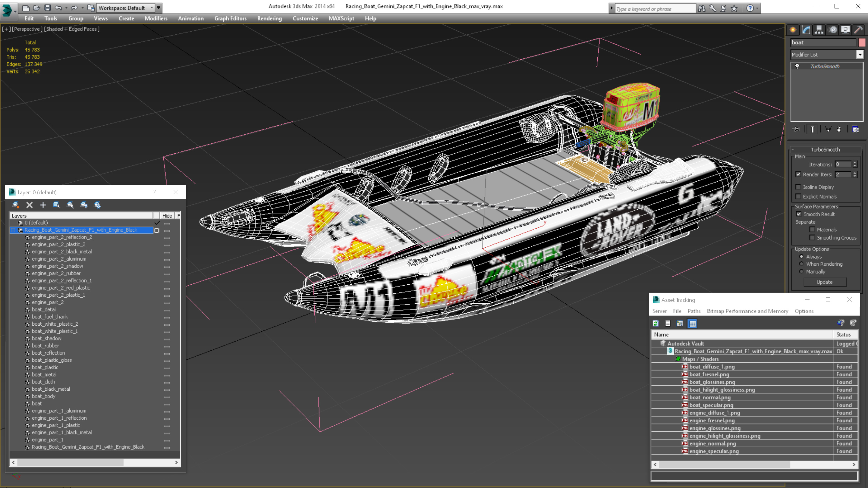The width and height of the screenshot is (868, 488).
Task: Click Remove Modifier trash icon
Action: (839, 129)
